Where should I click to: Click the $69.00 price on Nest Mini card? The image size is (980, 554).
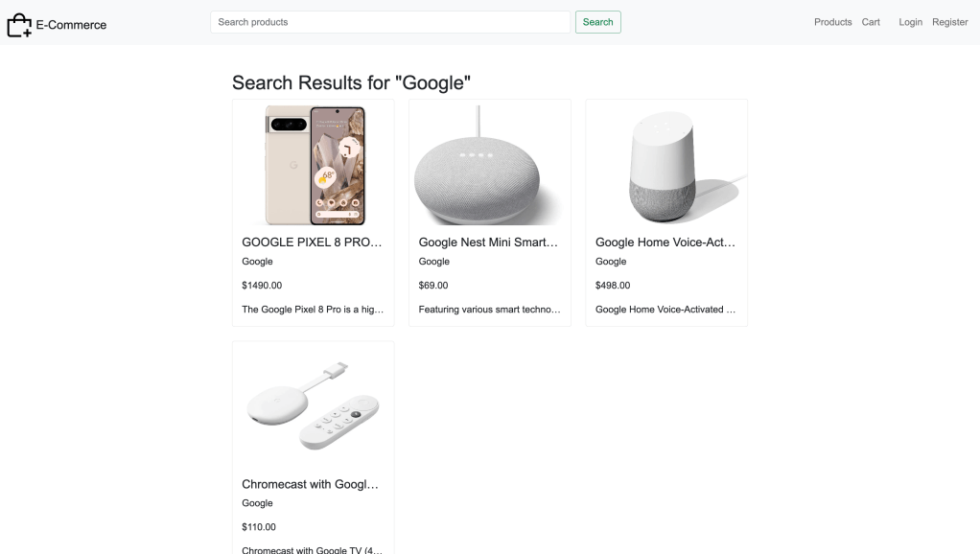tap(433, 286)
